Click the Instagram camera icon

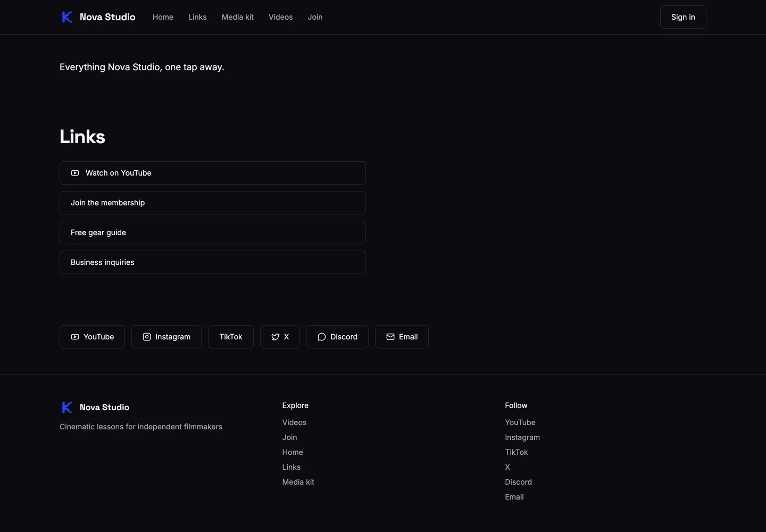(147, 337)
